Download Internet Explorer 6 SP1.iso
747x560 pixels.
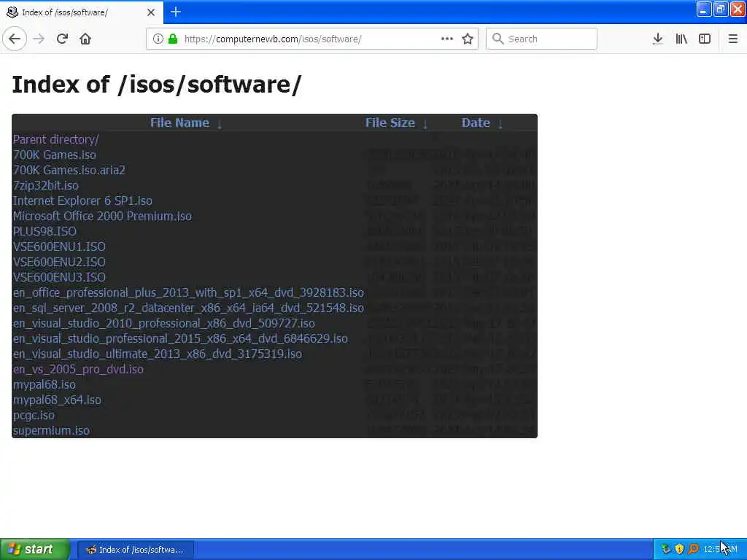tap(82, 201)
